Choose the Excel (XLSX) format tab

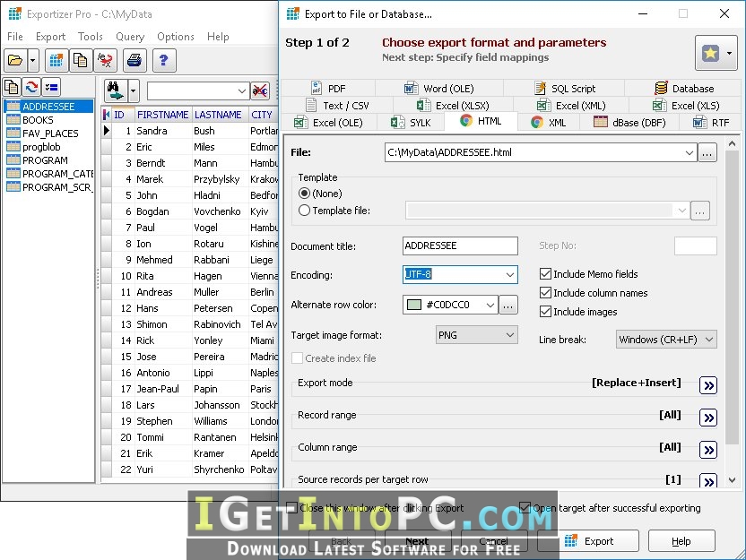[x=453, y=106]
